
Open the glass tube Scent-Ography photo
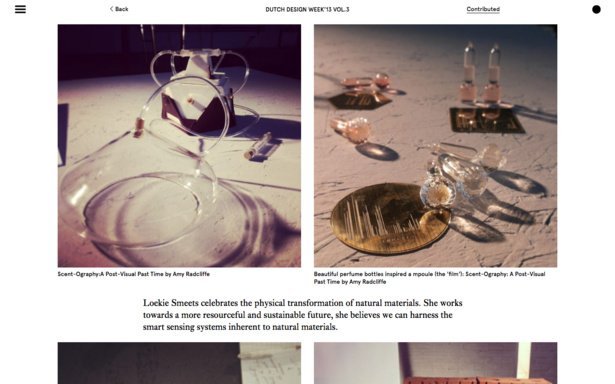[x=179, y=146]
